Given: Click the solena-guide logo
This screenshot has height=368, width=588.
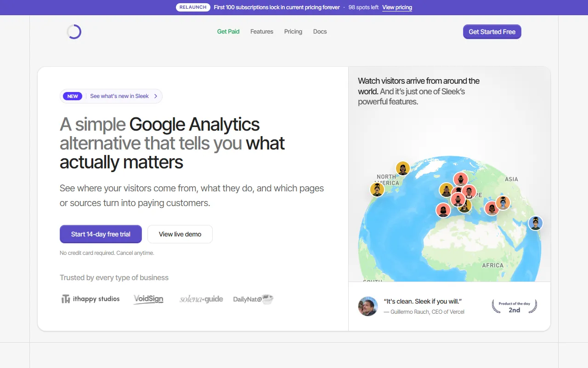Looking at the screenshot, I should click(x=201, y=299).
